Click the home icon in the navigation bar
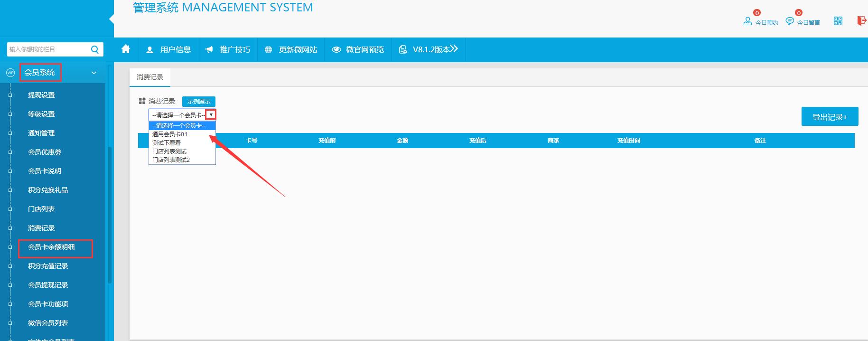The height and width of the screenshot is (341, 868). pos(126,49)
